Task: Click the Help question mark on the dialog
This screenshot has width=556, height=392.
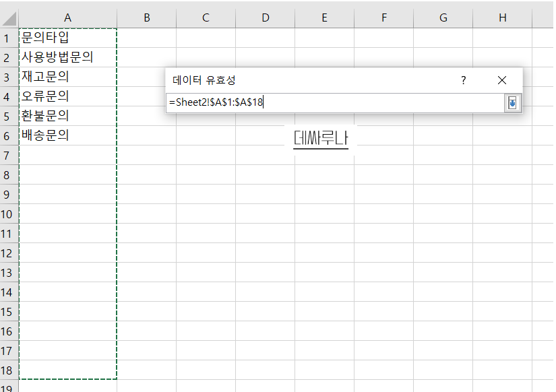Action: coord(462,79)
